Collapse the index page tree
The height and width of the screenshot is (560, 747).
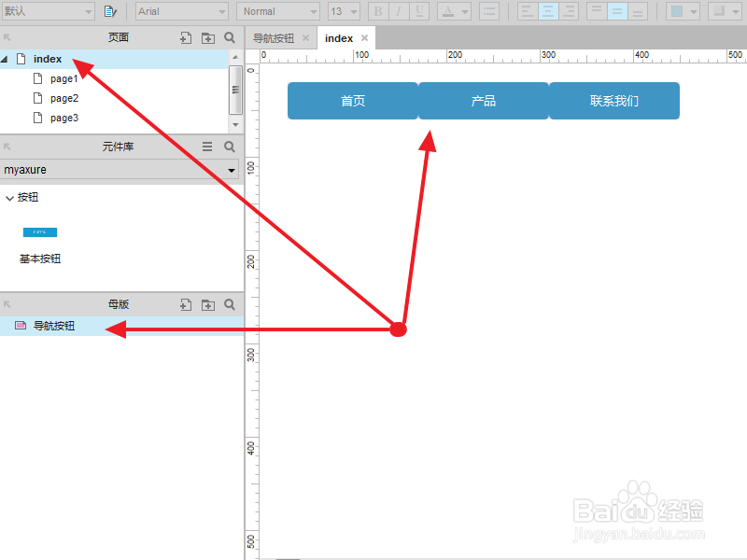click(x=5, y=59)
